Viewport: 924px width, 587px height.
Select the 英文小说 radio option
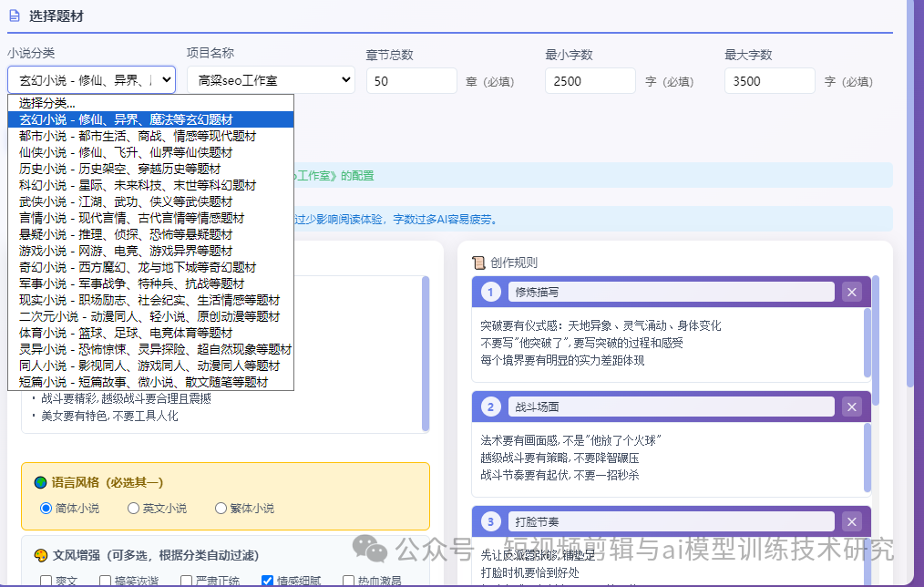pos(132,508)
